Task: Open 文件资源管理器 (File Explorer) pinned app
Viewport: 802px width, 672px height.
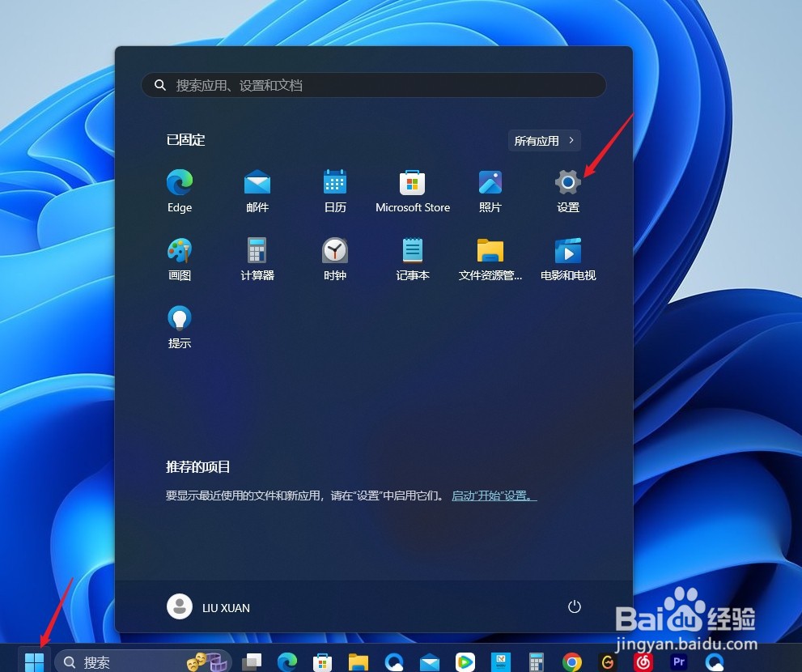Action: pos(490,259)
